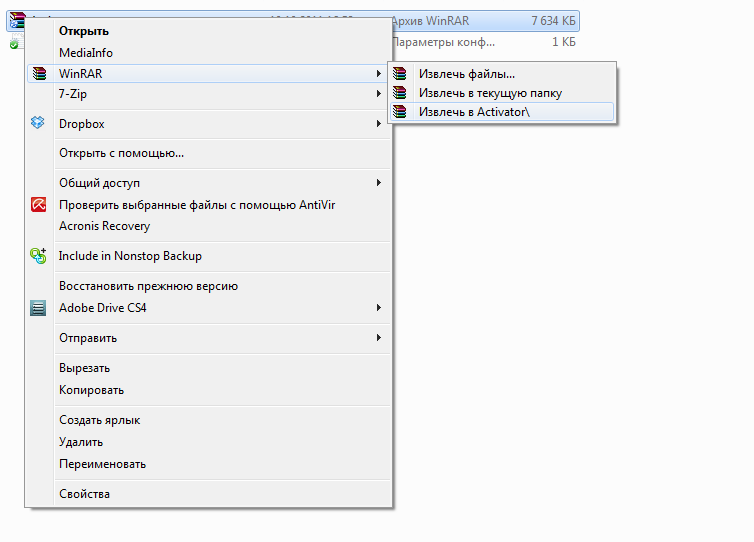The image size is (754, 542).
Task: Expand the WinRAR submenu arrow
Action: (x=379, y=74)
